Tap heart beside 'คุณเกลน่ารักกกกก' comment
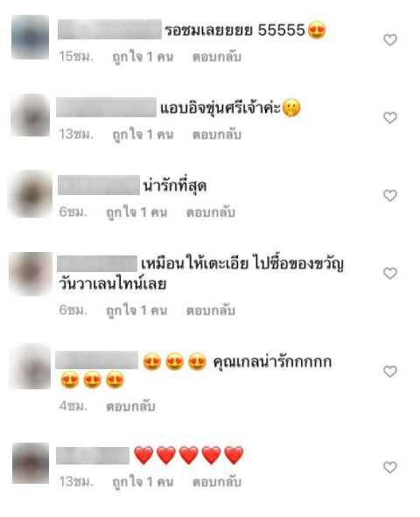The width and height of the screenshot is (420, 517). point(390,372)
